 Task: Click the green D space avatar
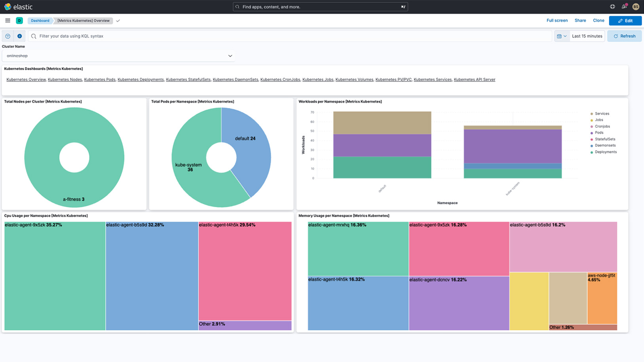pos(19,21)
